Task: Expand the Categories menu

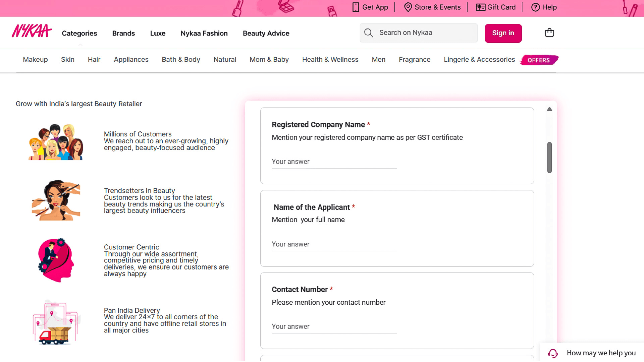Action: pyautogui.click(x=79, y=33)
